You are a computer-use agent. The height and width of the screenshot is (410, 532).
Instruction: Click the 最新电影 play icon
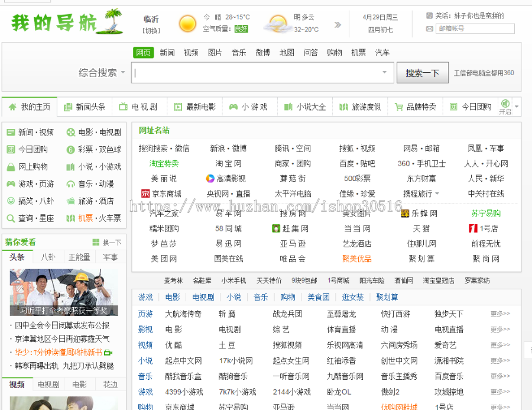pyautogui.click(x=177, y=107)
